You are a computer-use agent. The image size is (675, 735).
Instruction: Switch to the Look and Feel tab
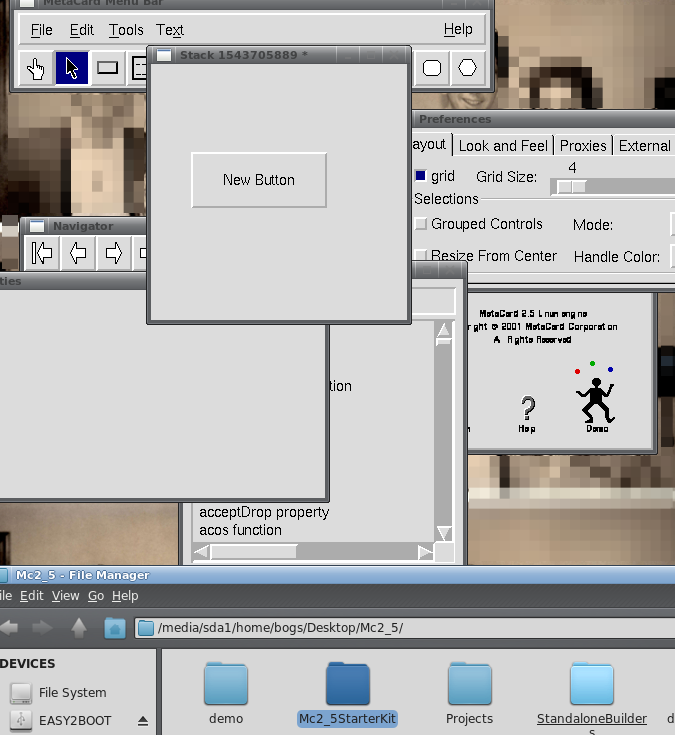point(503,146)
